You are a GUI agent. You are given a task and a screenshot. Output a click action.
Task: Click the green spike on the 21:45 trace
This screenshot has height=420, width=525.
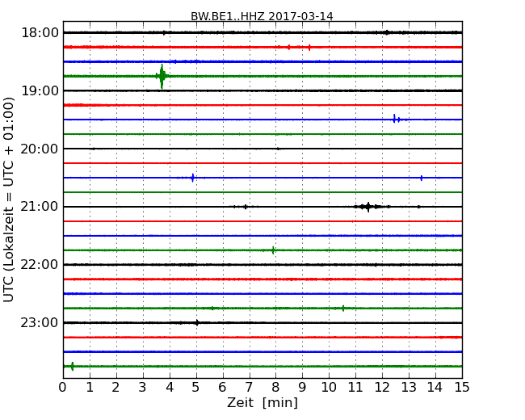(x=273, y=250)
